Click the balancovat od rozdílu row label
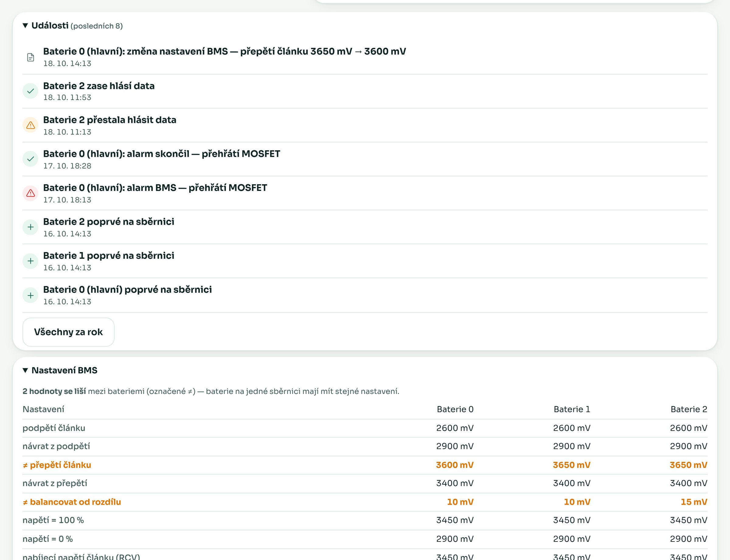 pyautogui.click(x=72, y=502)
